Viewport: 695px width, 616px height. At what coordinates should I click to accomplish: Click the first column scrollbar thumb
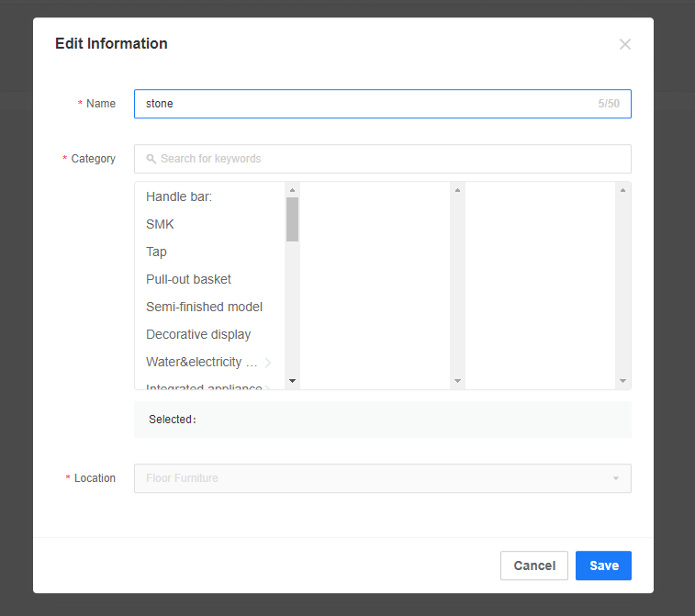[x=292, y=218]
